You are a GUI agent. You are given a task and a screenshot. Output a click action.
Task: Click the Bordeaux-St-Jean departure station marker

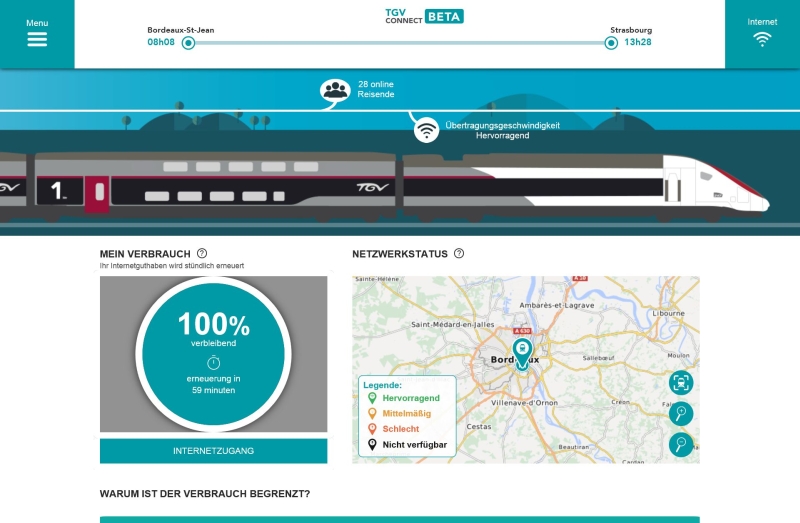pos(188,43)
